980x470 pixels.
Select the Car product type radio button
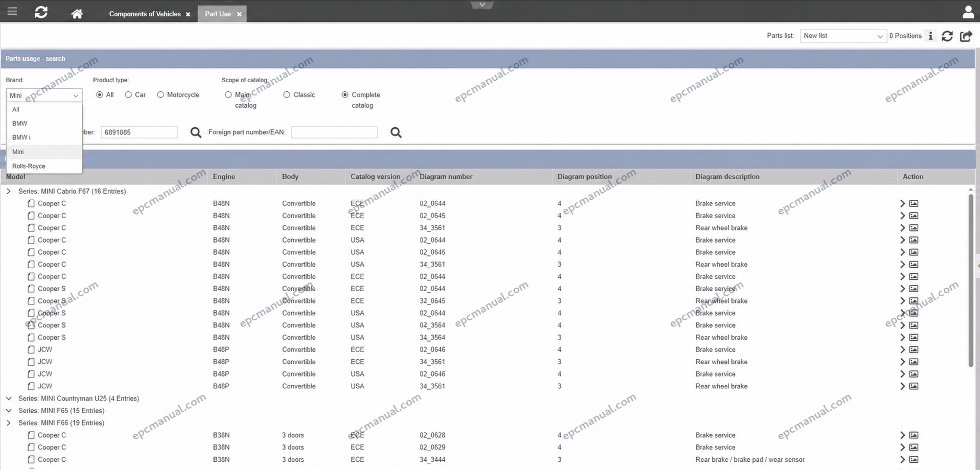[128, 95]
